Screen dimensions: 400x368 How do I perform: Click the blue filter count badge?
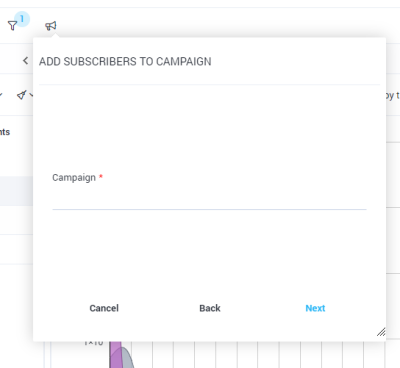pos(22,19)
